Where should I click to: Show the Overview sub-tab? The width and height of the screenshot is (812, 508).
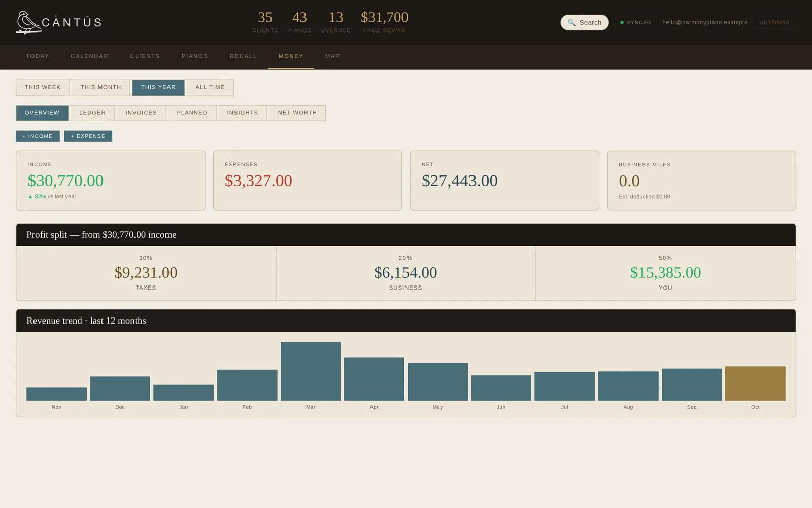42,113
